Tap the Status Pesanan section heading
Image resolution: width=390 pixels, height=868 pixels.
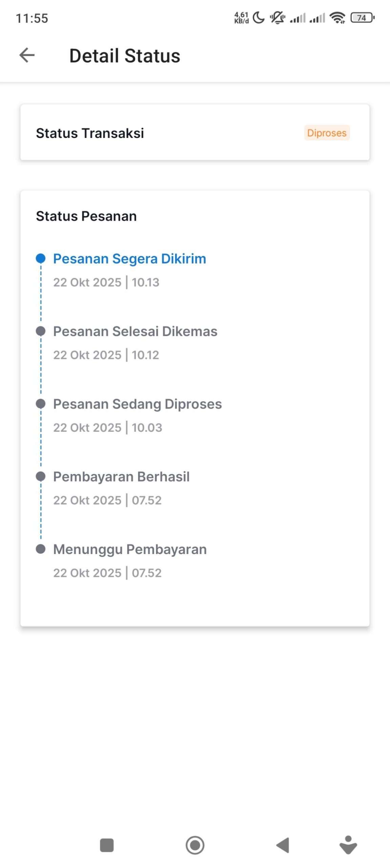pos(86,216)
